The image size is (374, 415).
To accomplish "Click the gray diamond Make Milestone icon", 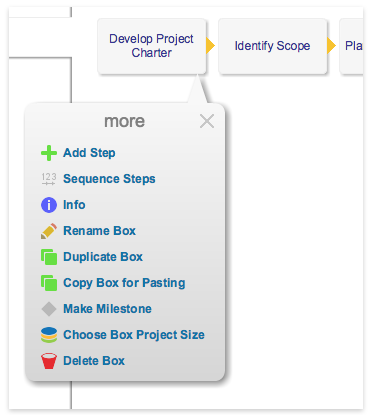I will [x=49, y=309].
